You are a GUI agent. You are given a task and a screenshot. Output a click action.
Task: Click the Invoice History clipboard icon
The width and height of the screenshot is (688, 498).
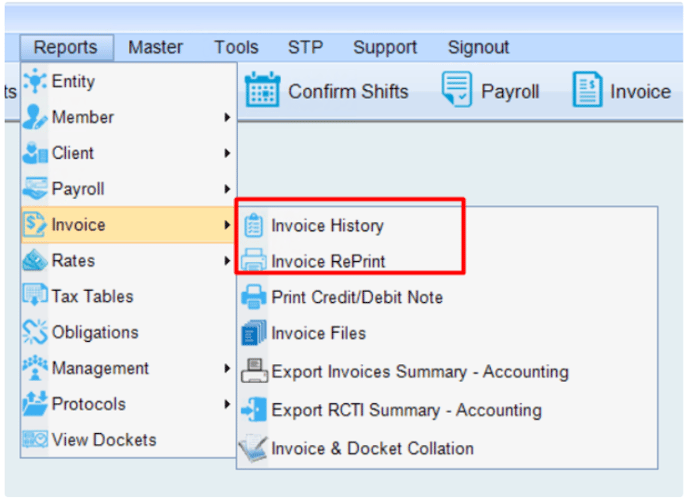[253, 226]
